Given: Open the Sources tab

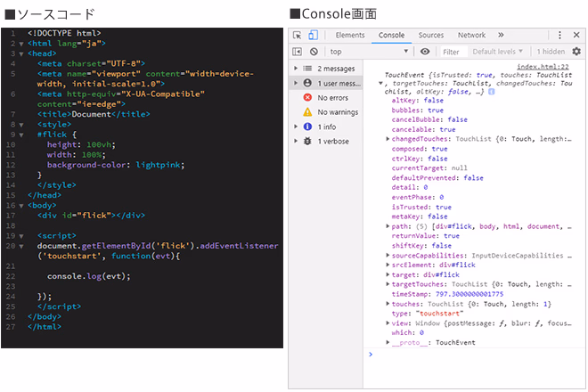Looking at the screenshot, I should (431, 36).
